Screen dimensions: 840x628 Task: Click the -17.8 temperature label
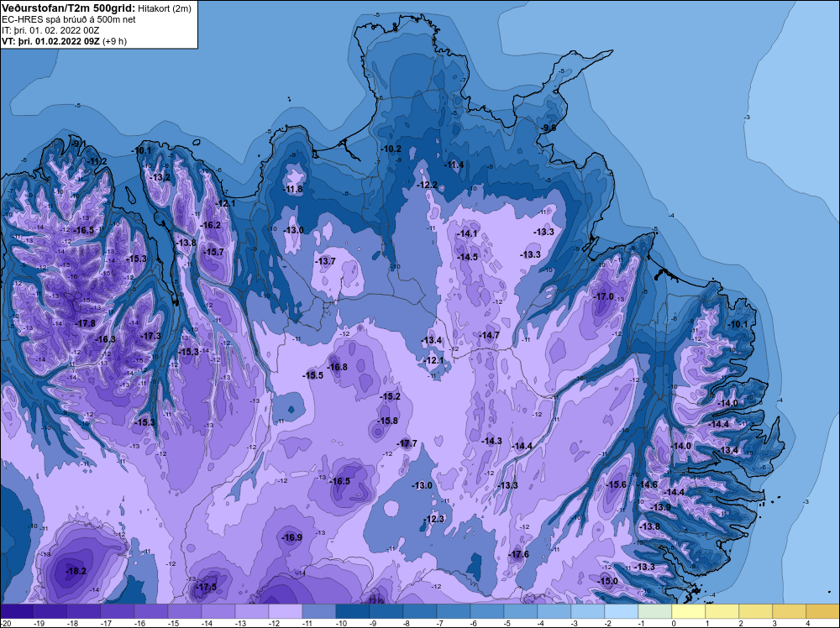(x=85, y=323)
